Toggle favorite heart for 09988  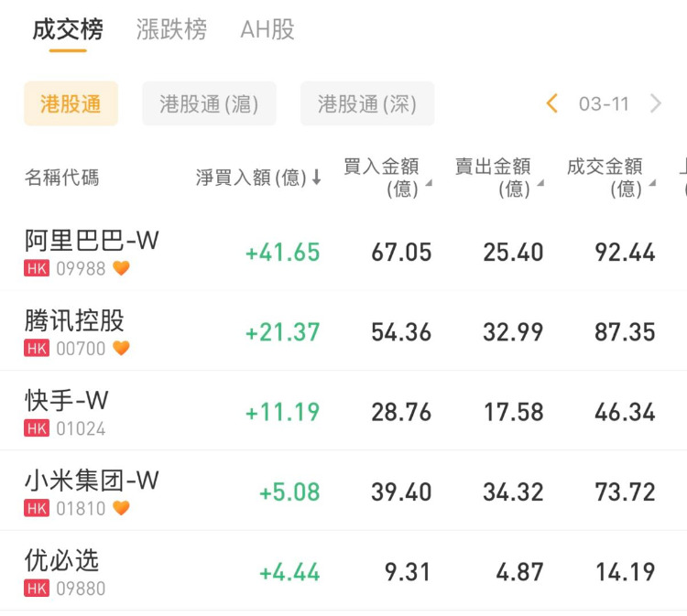tap(121, 268)
